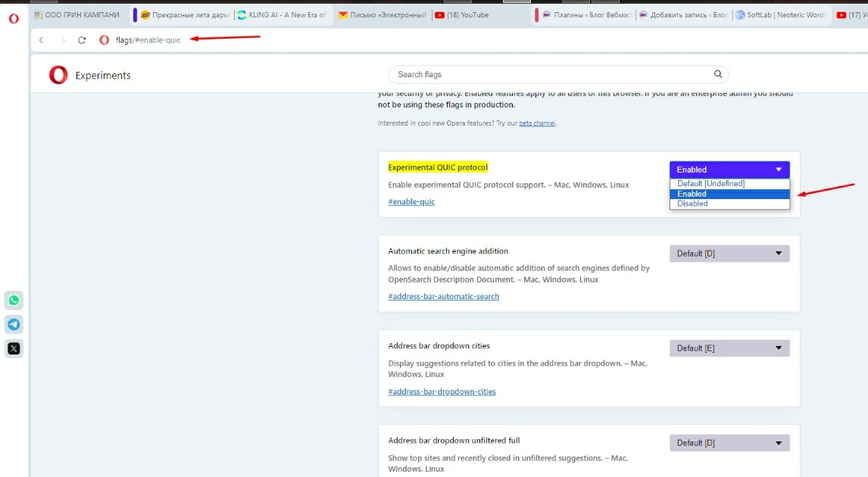The image size is (868, 477).
Task: Click the Opera logo menu button
Action: coord(14,18)
